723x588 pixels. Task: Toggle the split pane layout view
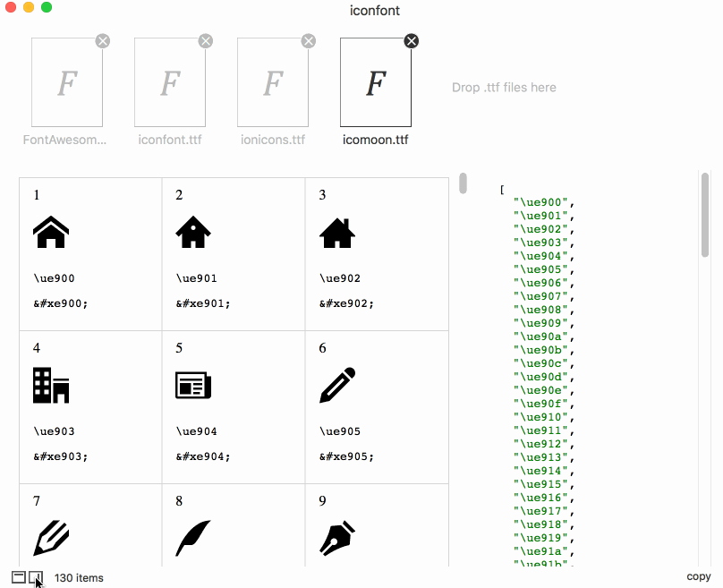click(36, 577)
